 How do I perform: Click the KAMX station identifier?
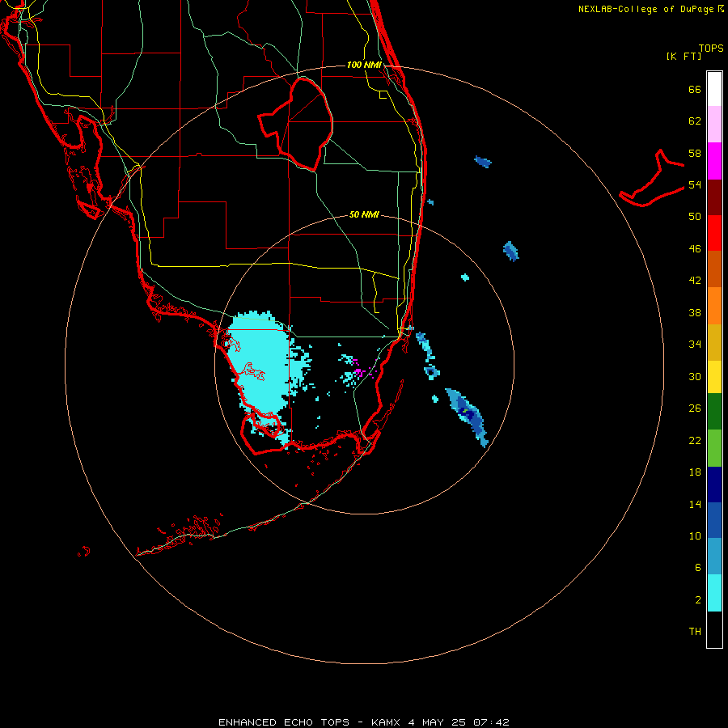coord(385,722)
